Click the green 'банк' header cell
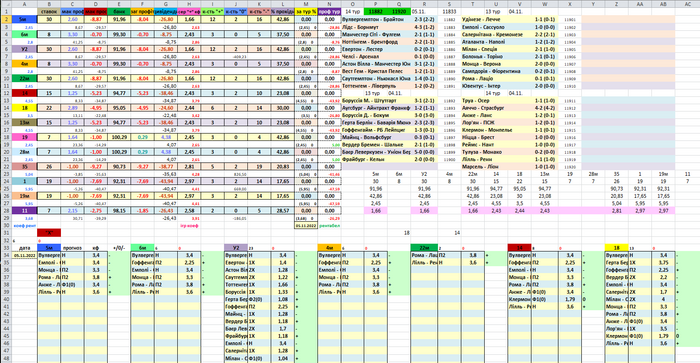The image size is (700, 363). click(x=119, y=11)
